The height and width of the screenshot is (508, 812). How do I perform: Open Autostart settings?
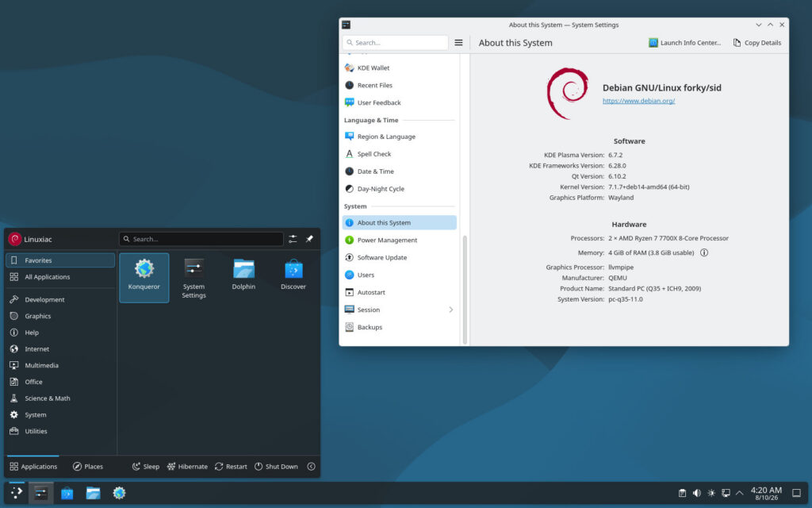pyautogui.click(x=400, y=292)
